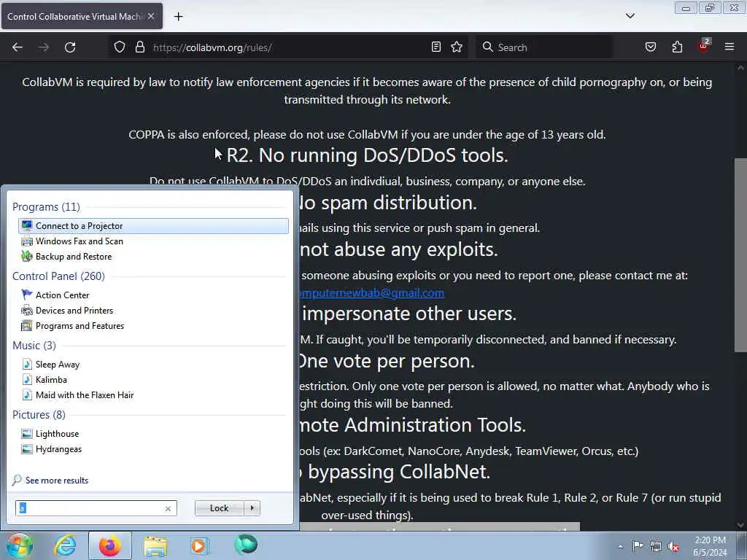
Task: Show hidden system tray icons
Action: [620, 547]
